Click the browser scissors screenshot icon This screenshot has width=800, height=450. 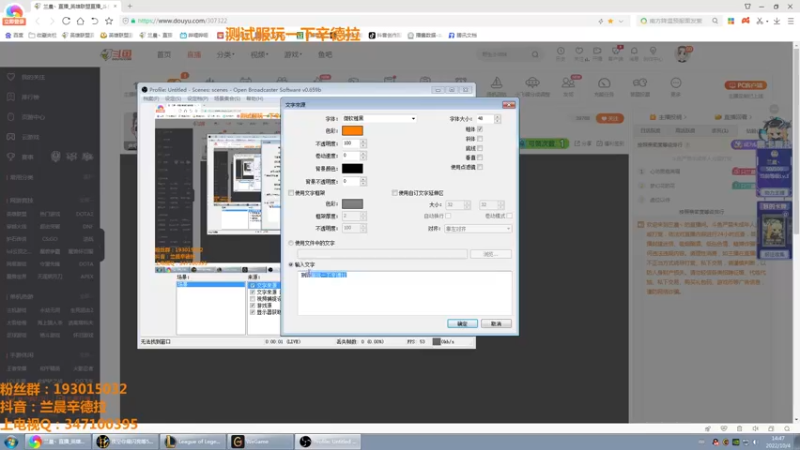coord(760,21)
